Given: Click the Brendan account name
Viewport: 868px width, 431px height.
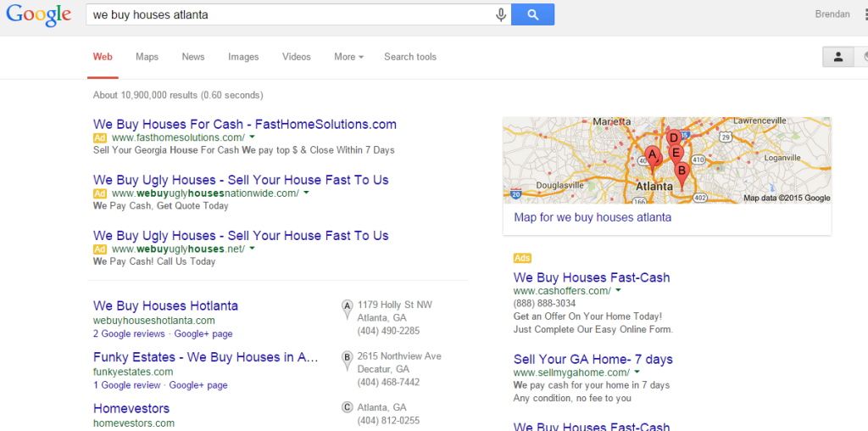Looking at the screenshot, I should pyautogui.click(x=832, y=14).
